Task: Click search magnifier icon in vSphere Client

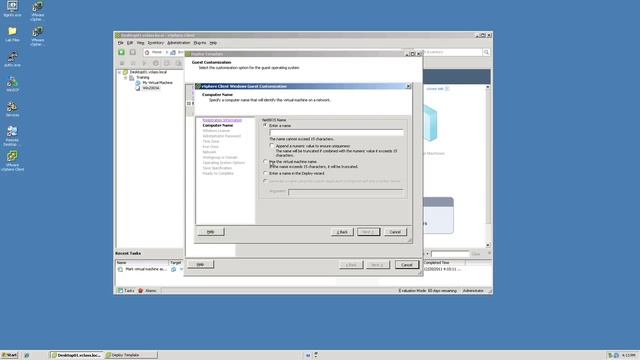Action: [486, 52]
